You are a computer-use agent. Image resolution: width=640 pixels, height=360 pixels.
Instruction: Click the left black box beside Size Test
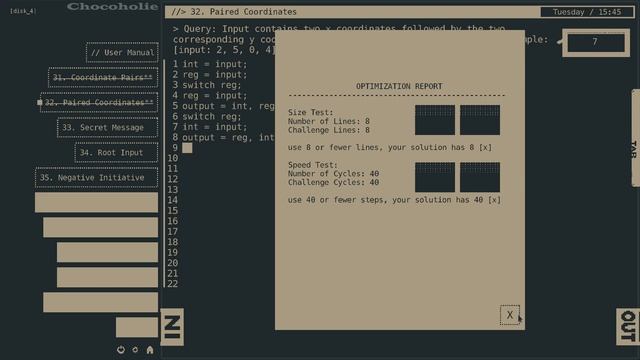pyautogui.click(x=435, y=120)
